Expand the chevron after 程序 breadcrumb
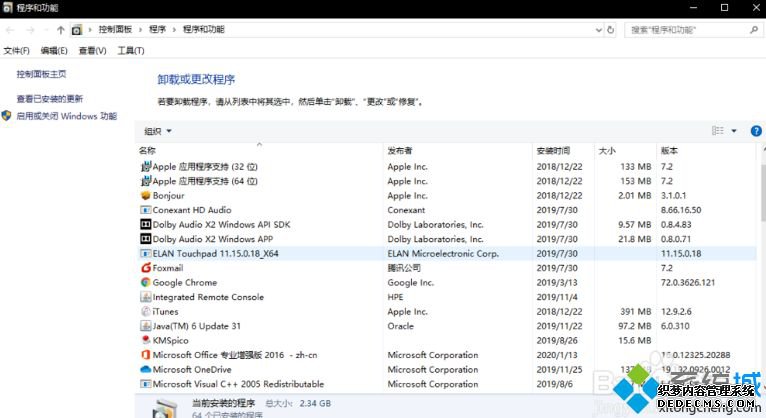Screen dimensions: 766x418 click(174, 30)
